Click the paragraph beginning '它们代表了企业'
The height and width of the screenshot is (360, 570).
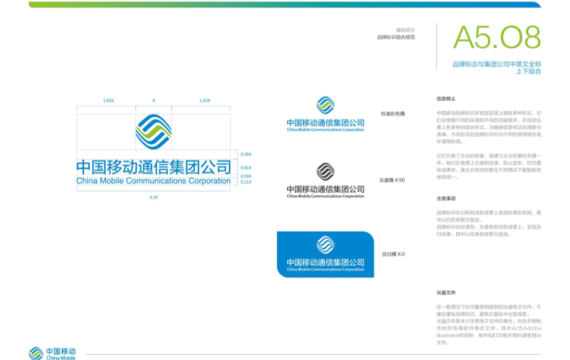tap(489, 166)
